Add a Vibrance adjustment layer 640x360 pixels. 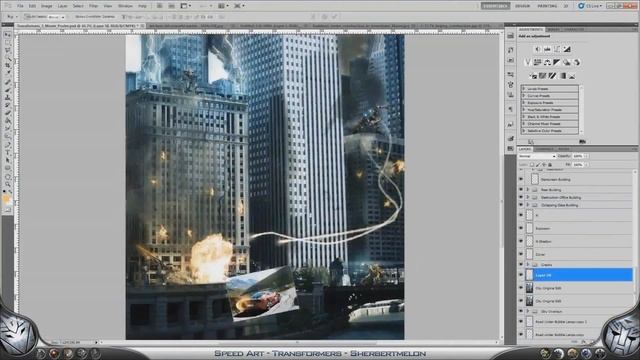(x=528, y=62)
